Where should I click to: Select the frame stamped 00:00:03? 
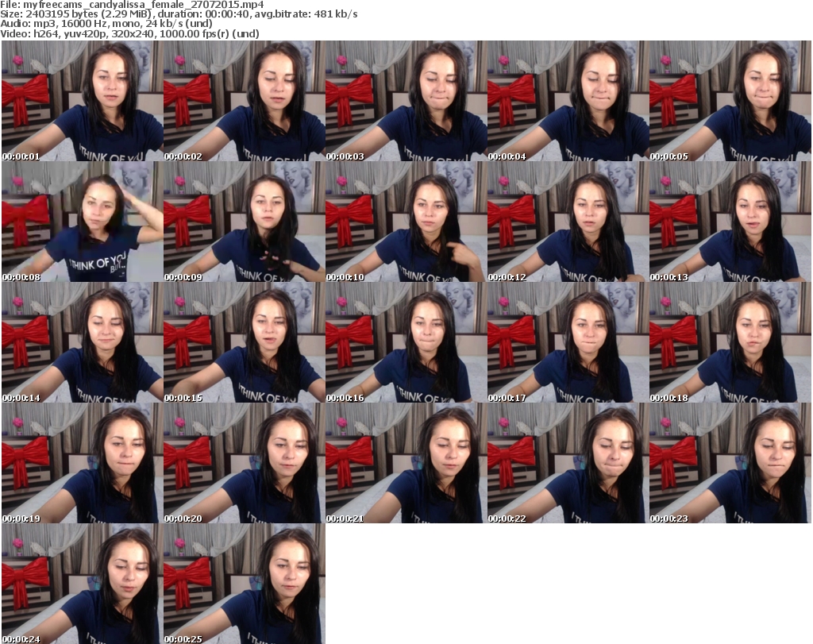click(406, 101)
